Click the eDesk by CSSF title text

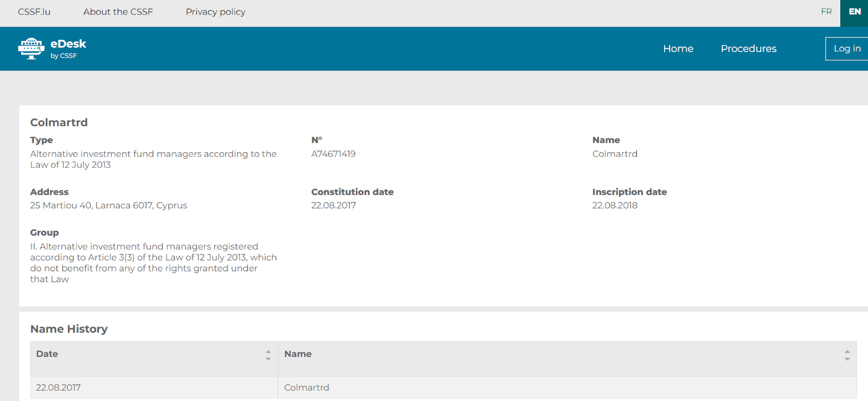coord(68,48)
